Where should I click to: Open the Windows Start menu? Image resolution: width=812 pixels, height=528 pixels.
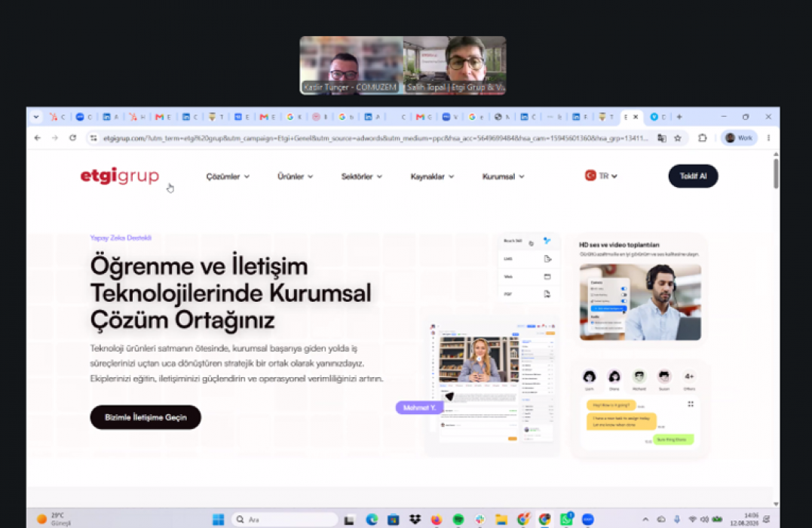pos(219,519)
